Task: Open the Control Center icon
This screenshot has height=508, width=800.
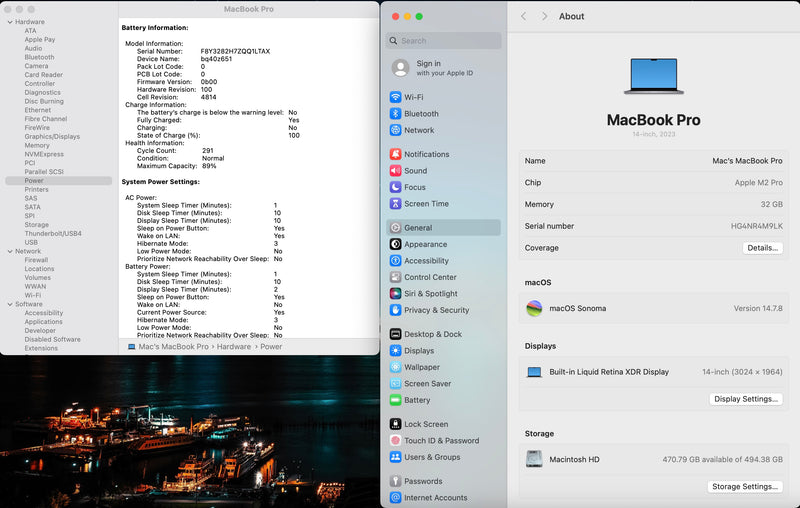Action: (x=395, y=277)
